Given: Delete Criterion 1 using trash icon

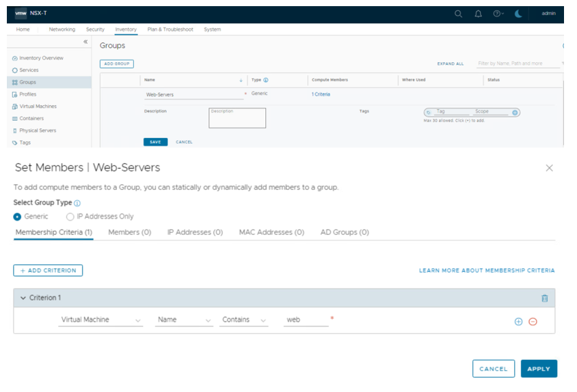Looking at the screenshot, I should click(544, 298).
